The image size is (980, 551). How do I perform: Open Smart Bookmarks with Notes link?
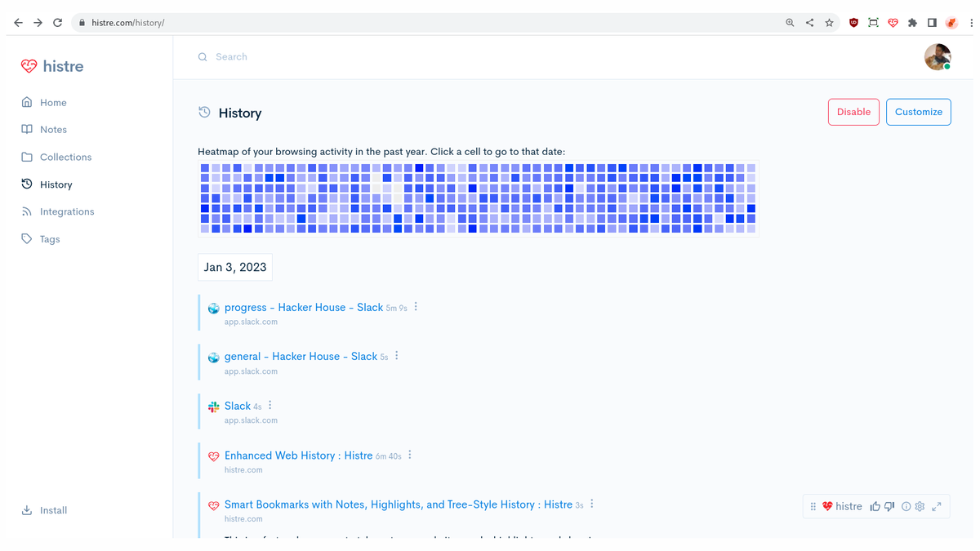pos(399,504)
